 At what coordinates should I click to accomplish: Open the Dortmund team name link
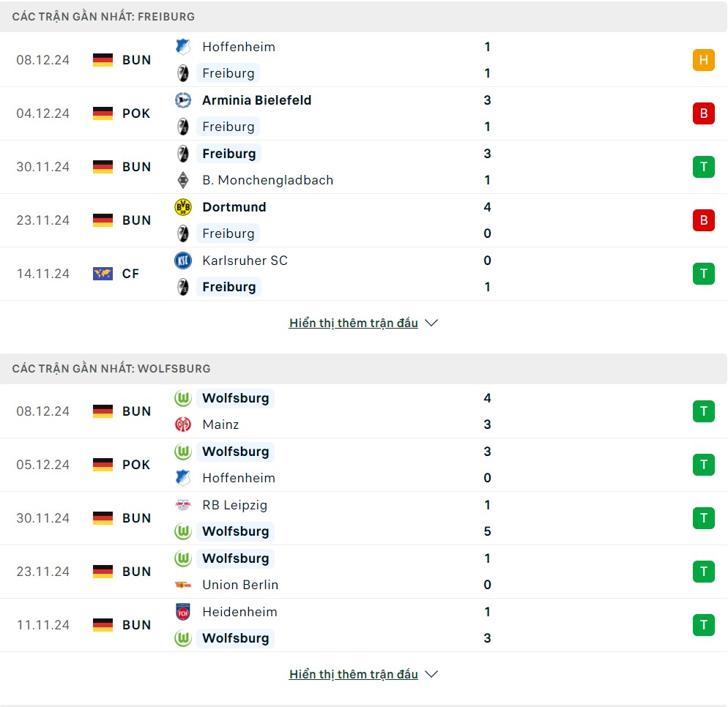234,207
